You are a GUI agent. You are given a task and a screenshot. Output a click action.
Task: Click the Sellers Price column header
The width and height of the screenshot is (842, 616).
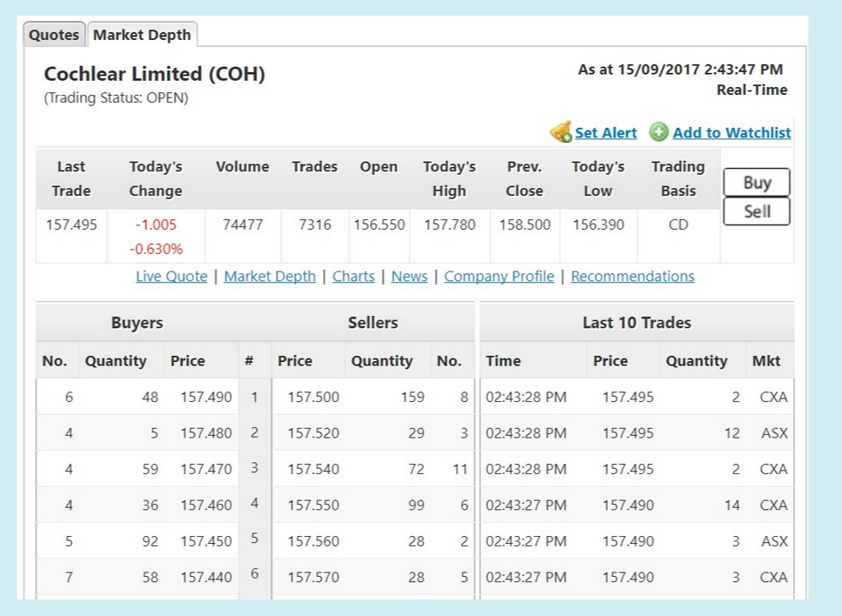(x=295, y=361)
